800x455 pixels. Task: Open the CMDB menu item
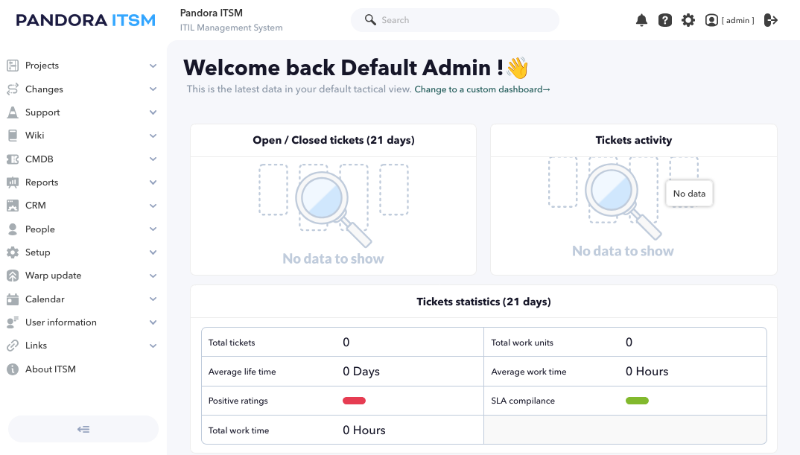[39, 159]
